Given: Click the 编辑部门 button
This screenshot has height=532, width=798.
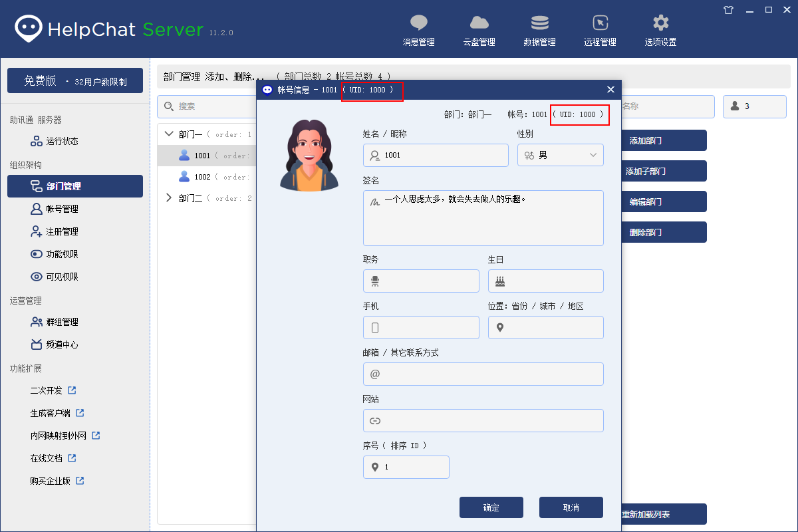Looking at the screenshot, I should click(664, 201).
